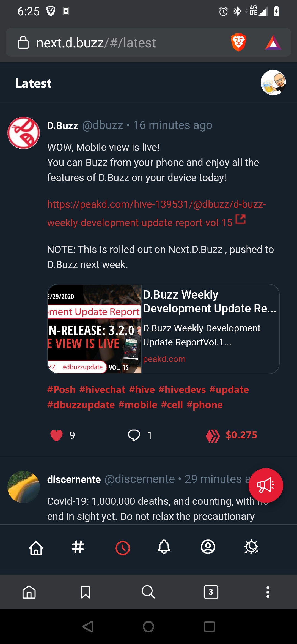The width and height of the screenshot is (297, 644).
Task: Open the browser three-dot menu
Action: pos(268,592)
